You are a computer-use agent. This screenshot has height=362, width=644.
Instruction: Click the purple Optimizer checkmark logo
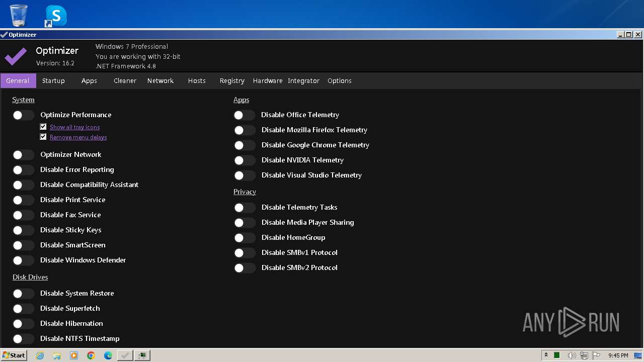click(x=16, y=56)
